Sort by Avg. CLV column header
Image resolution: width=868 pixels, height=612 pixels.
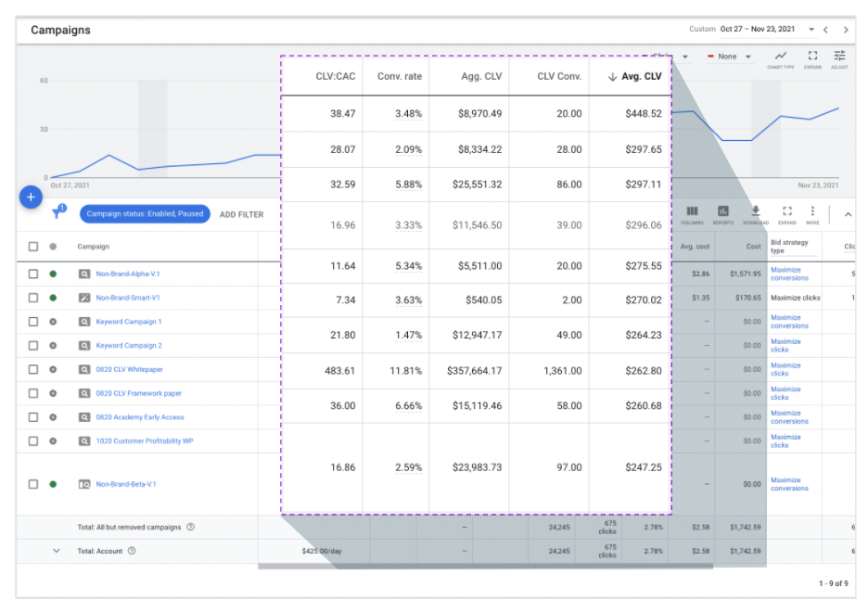(x=635, y=76)
